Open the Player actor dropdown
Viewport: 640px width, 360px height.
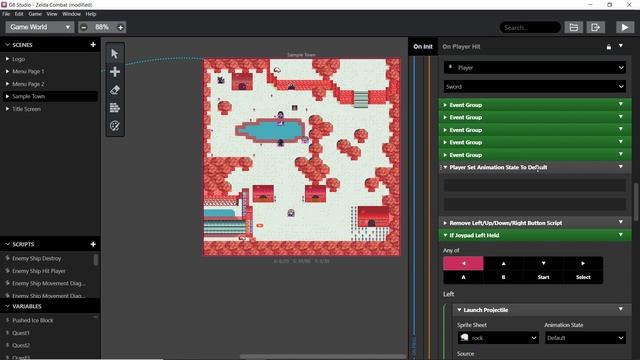click(535, 67)
